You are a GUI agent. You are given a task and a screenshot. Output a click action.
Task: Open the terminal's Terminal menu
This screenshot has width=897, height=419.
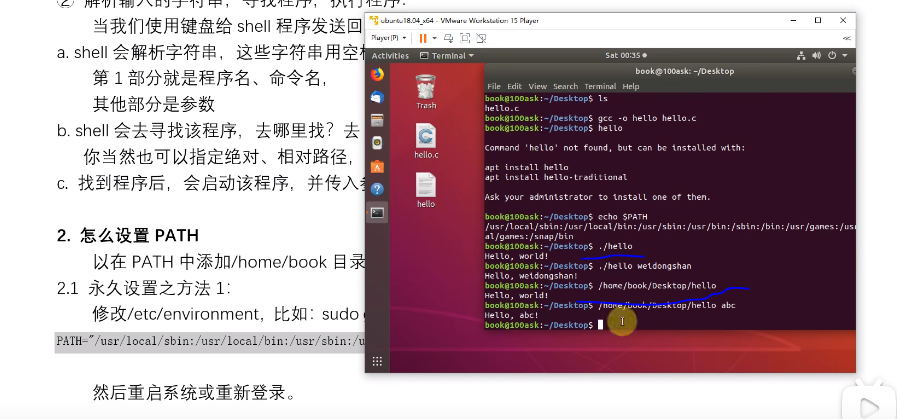[x=600, y=86]
